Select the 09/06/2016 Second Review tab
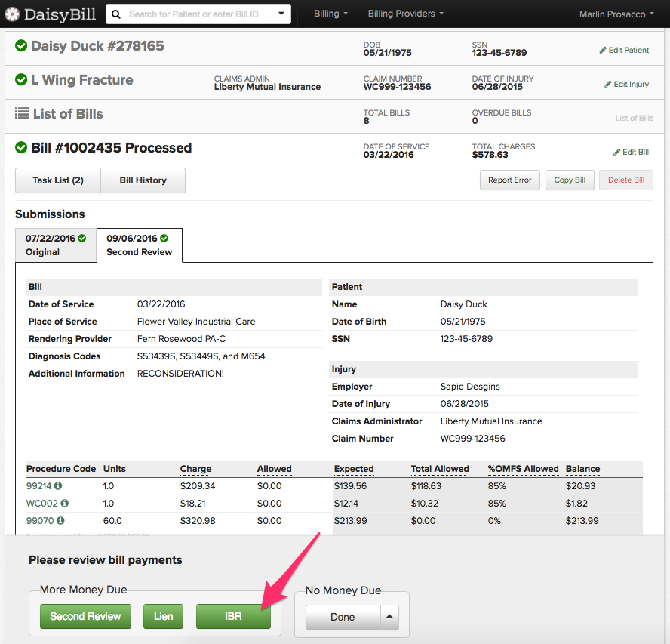The width and height of the screenshot is (670, 644). click(x=140, y=245)
